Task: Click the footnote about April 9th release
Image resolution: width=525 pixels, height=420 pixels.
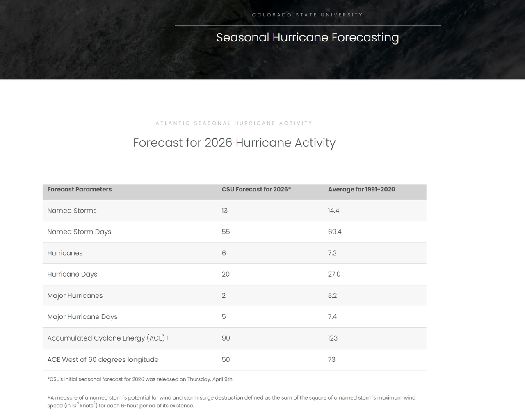Action: (140, 379)
